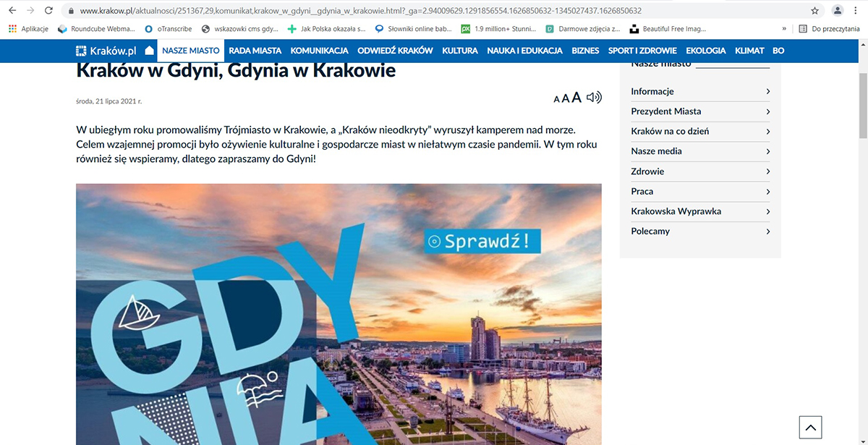Click the Kraków.pl logo
This screenshot has width=868, height=445.
106,51
